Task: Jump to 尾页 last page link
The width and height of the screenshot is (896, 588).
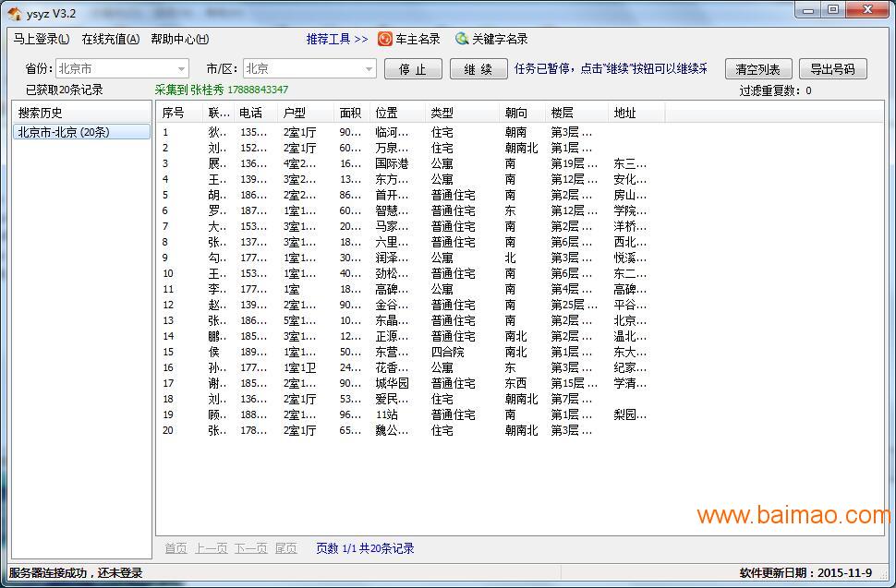Action: click(285, 548)
